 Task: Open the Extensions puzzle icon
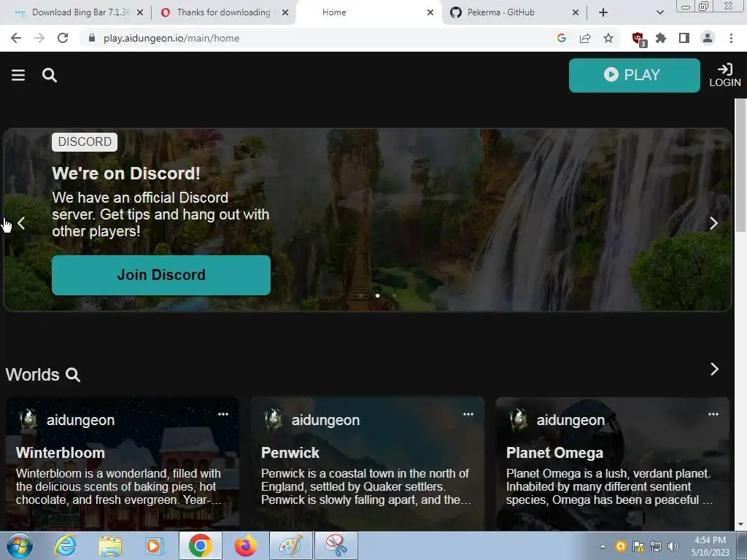661,38
